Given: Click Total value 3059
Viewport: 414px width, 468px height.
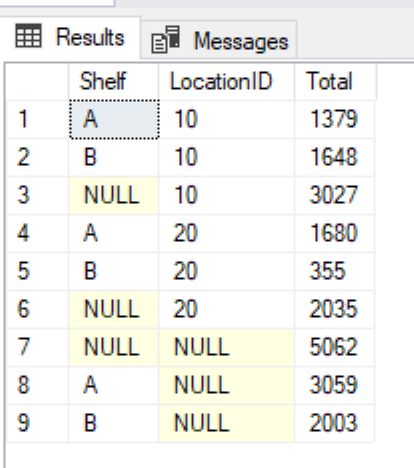Looking at the screenshot, I should coord(335,385).
